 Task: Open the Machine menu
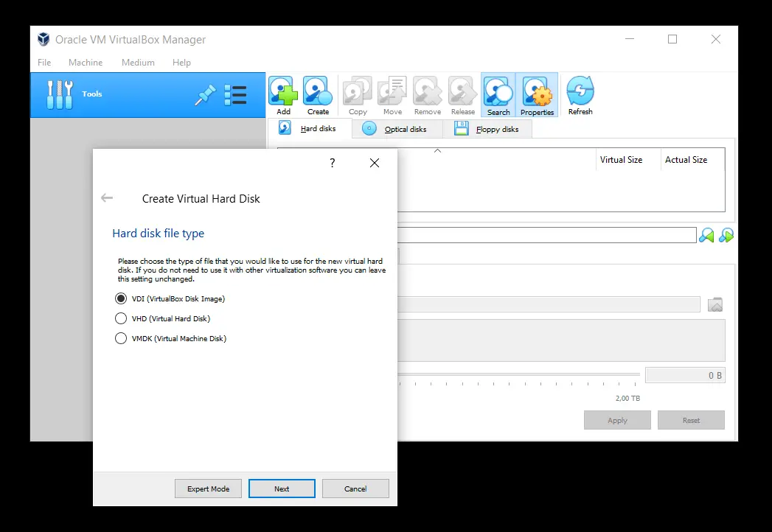(86, 63)
